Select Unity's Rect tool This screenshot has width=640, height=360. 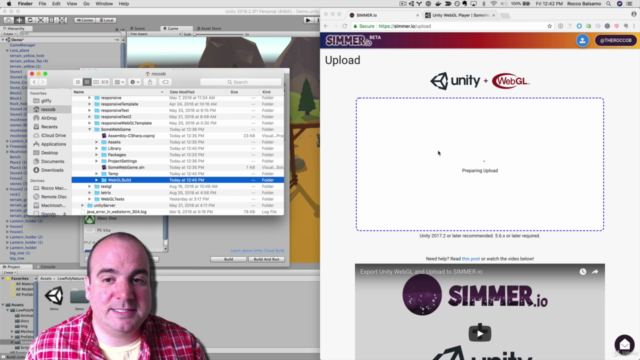pyautogui.click(x=51, y=20)
